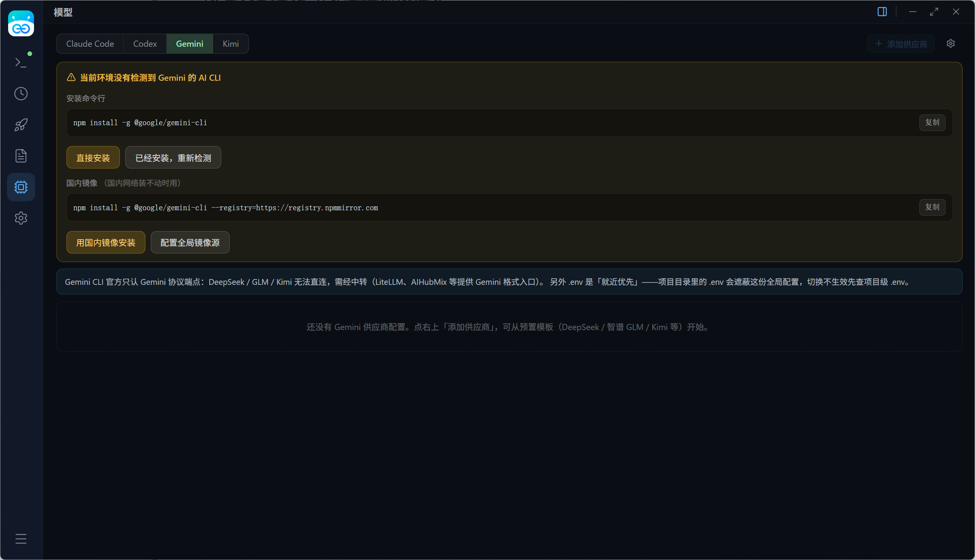975x560 pixels.
Task: Toggle the split panel layout icon
Action: pos(882,12)
